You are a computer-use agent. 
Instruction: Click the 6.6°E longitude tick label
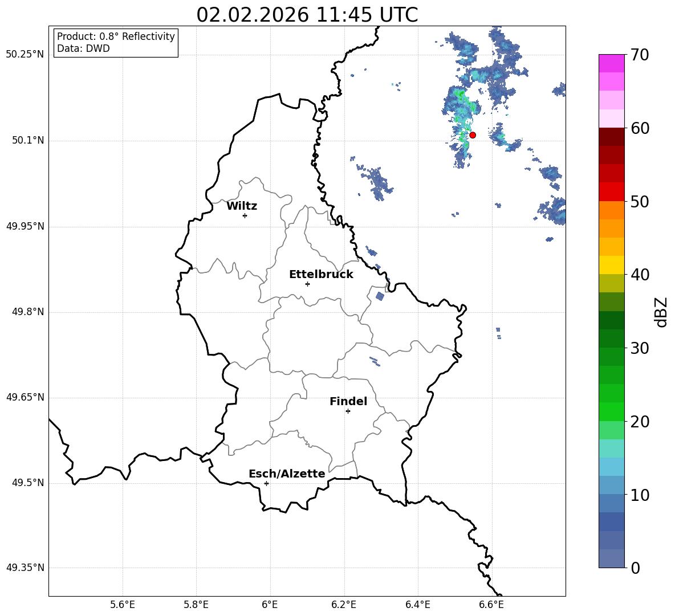[491, 605]
